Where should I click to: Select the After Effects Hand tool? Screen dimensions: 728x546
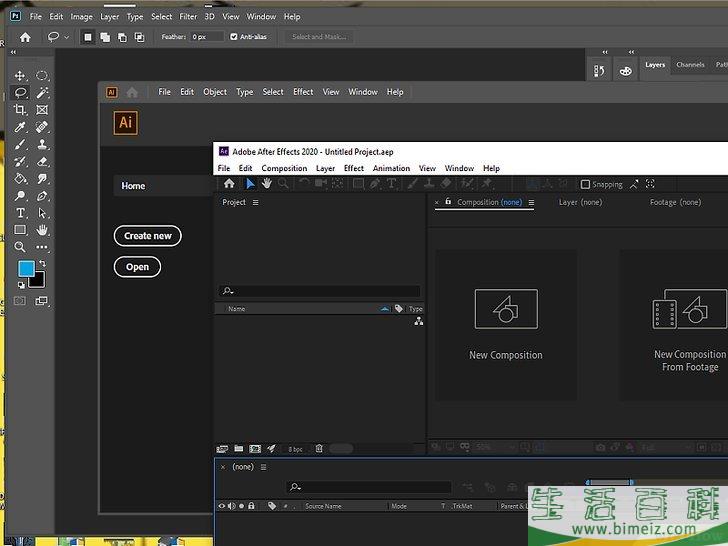tap(266, 184)
